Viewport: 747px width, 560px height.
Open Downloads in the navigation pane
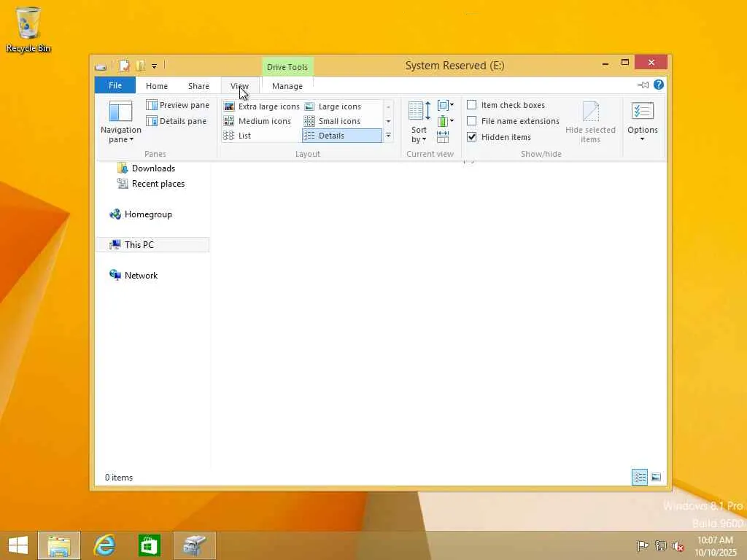click(x=146, y=168)
